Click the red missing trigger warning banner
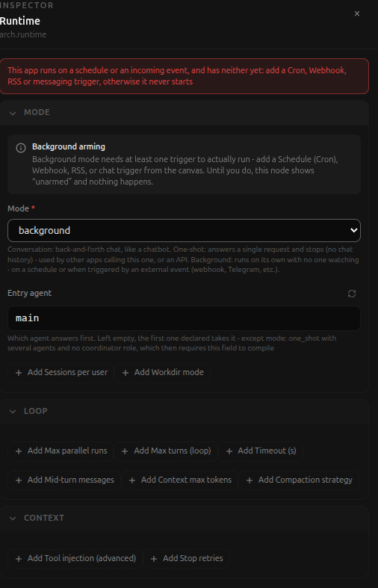 [x=184, y=76]
